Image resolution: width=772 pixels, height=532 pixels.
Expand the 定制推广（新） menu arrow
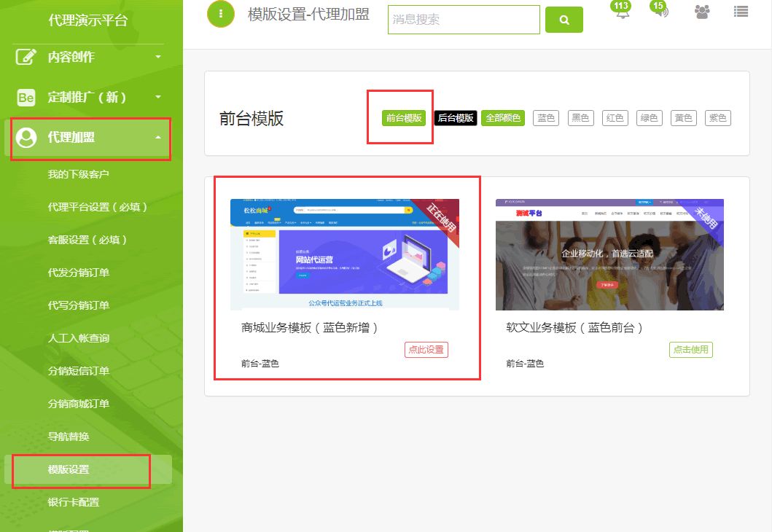click(x=157, y=97)
